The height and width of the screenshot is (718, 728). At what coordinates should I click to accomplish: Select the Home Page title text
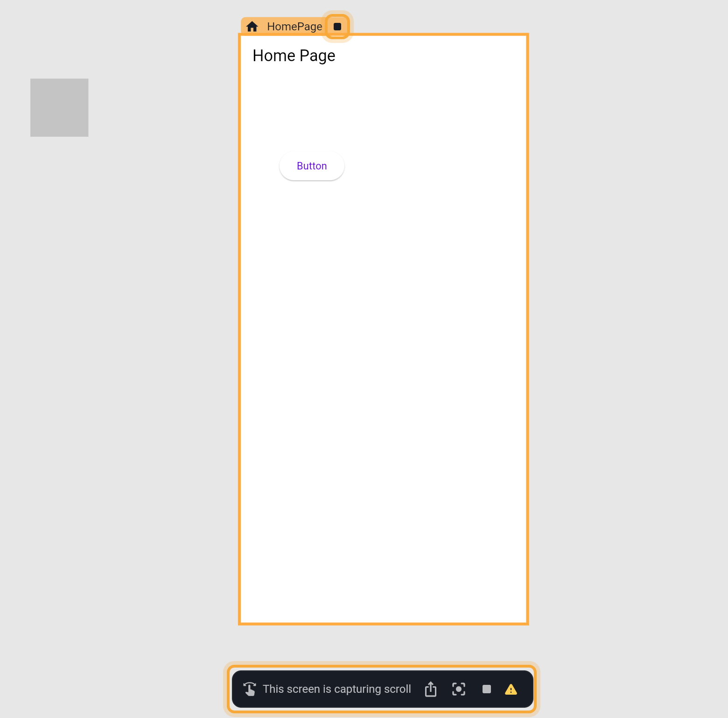click(294, 56)
